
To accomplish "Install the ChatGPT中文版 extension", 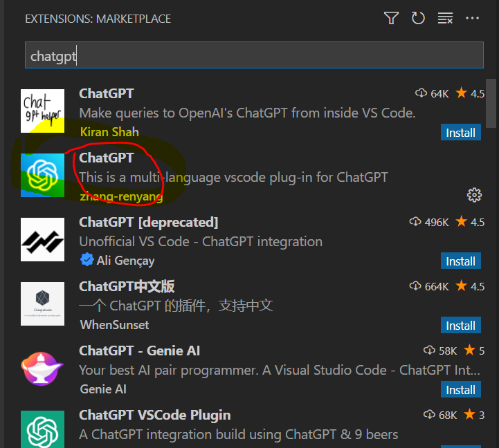I will click(x=460, y=325).
